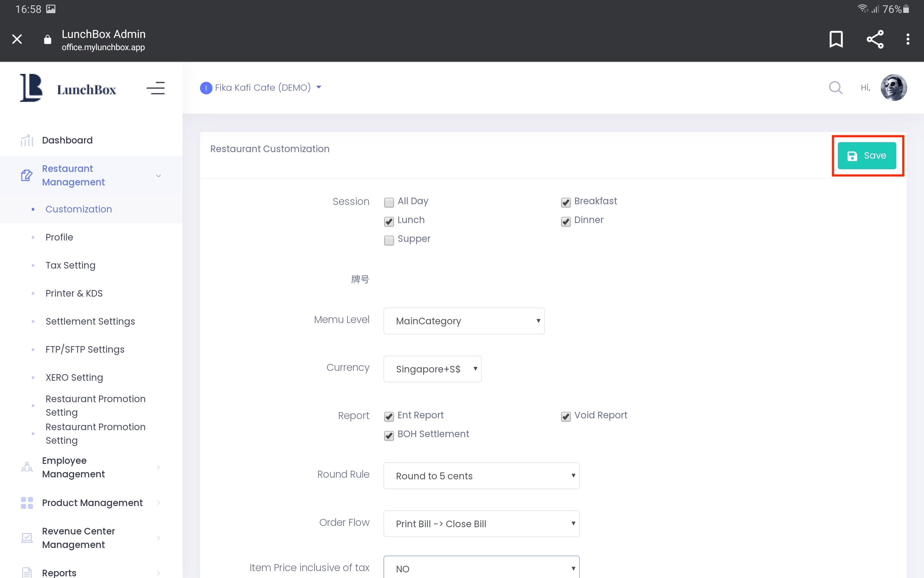924x578 pixels.
Task: Open the browser three-dot menu
Action: tap(907, 39)
